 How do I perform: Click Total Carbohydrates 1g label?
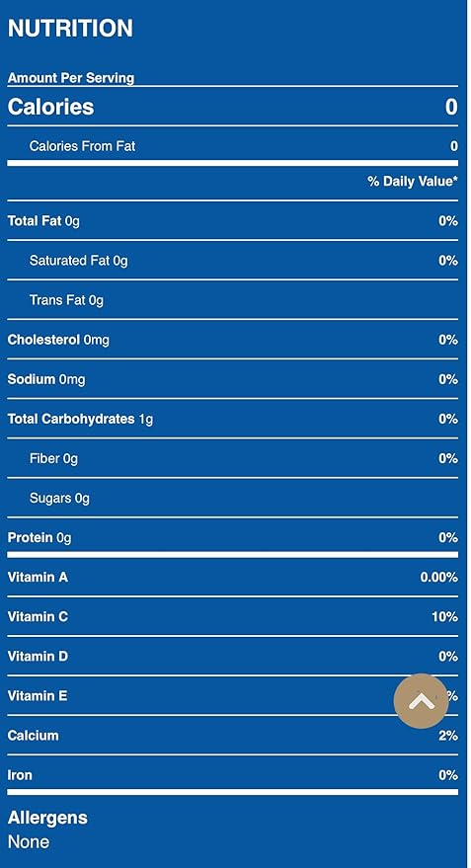click(80, 419)
